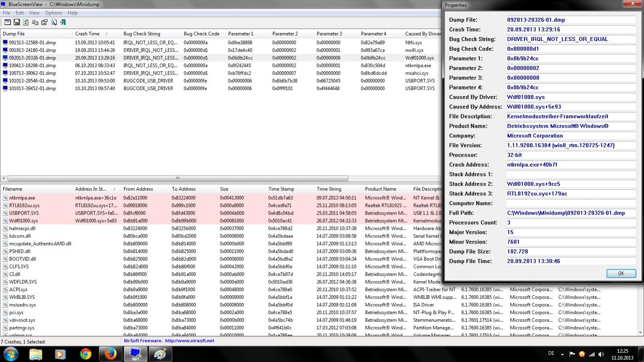Screen dimensions: 644x362
Task: Click the Save selected items floppy icon
Action: tap(17, 22)
